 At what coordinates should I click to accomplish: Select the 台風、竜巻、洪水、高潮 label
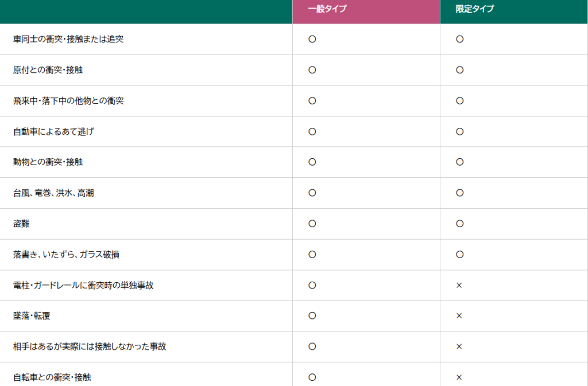(53, 193)
